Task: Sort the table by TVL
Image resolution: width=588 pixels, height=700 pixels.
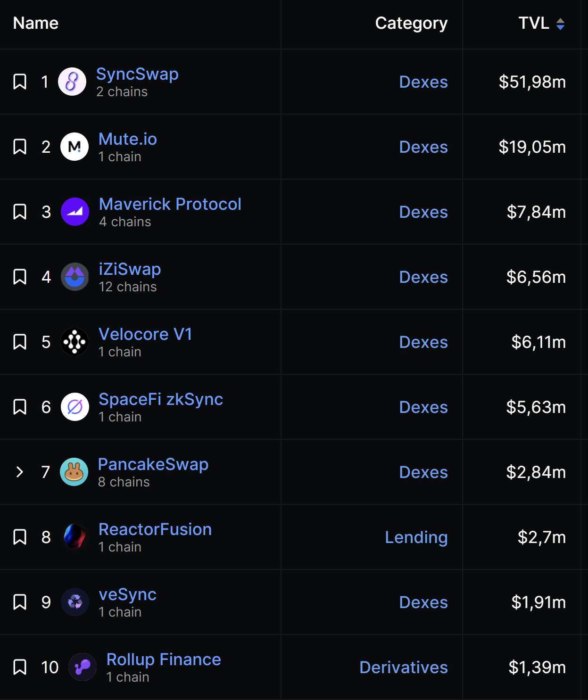Action: (541, 23)
